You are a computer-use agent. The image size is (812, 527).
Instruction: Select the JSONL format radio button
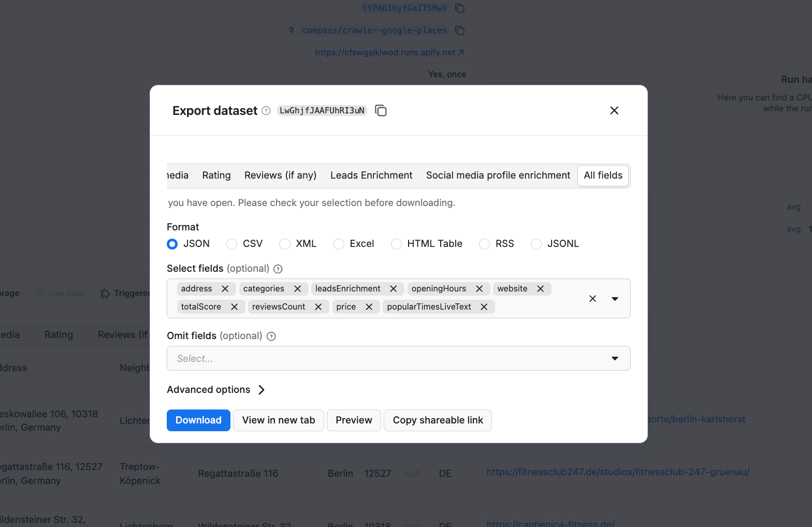(x=536, y=244)
